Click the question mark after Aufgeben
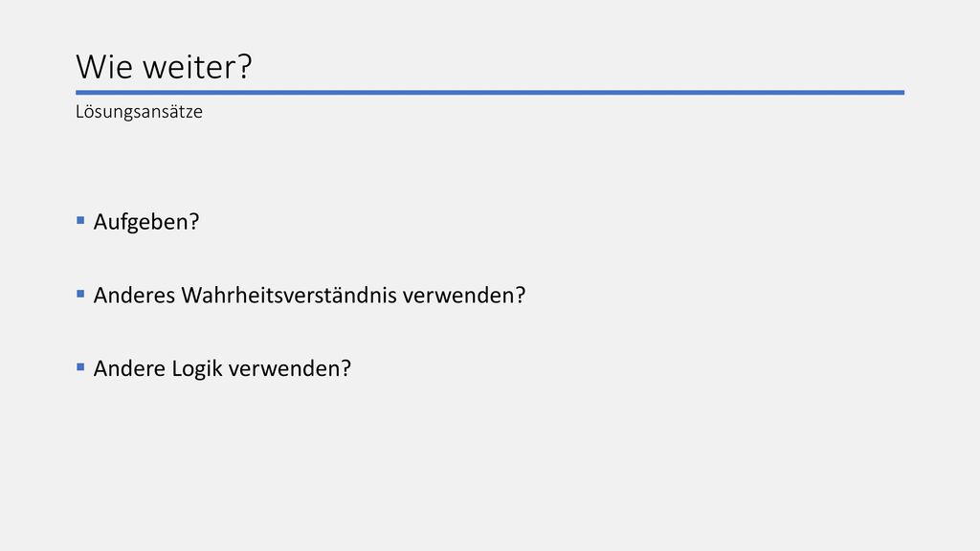The width and height of the screenshot is (980, 551). pos(194,222)
